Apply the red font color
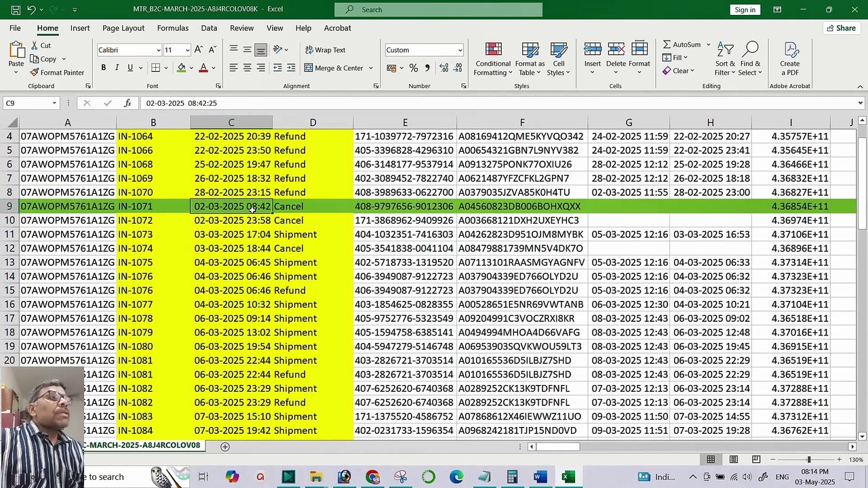The height and width of the screenshot is (488, 868). tap(203, 68)
